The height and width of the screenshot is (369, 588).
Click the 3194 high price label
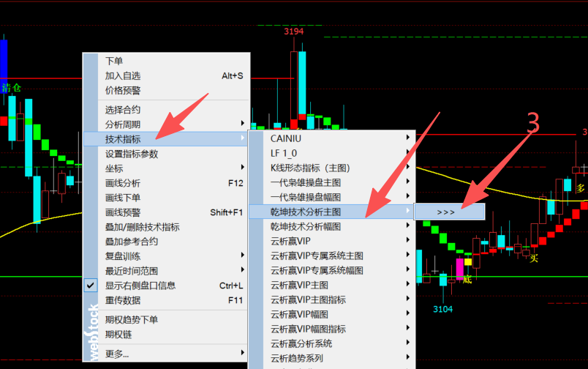click(294, 31)
